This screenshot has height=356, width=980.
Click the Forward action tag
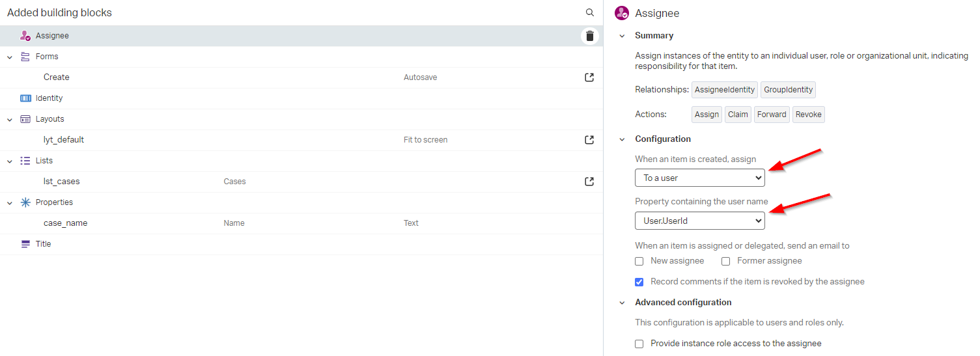click(772, 115)
